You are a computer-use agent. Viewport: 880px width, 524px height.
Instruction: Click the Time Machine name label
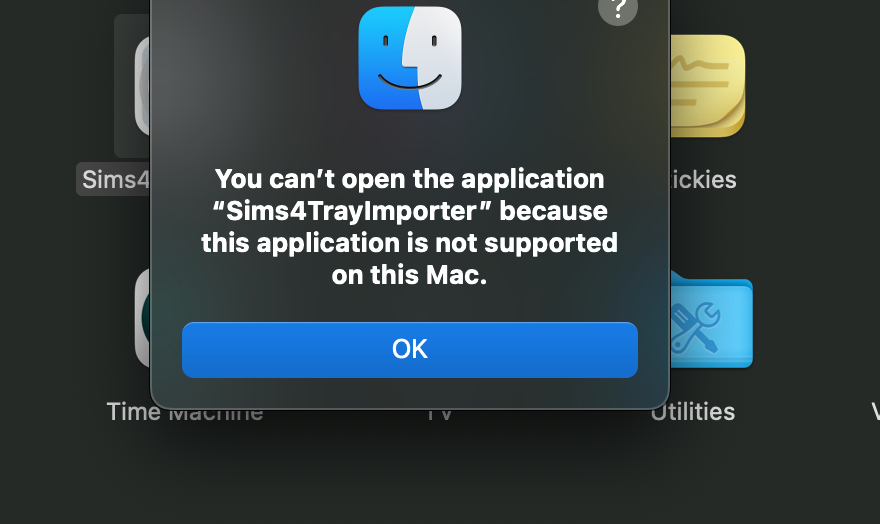tap(185, 412)
